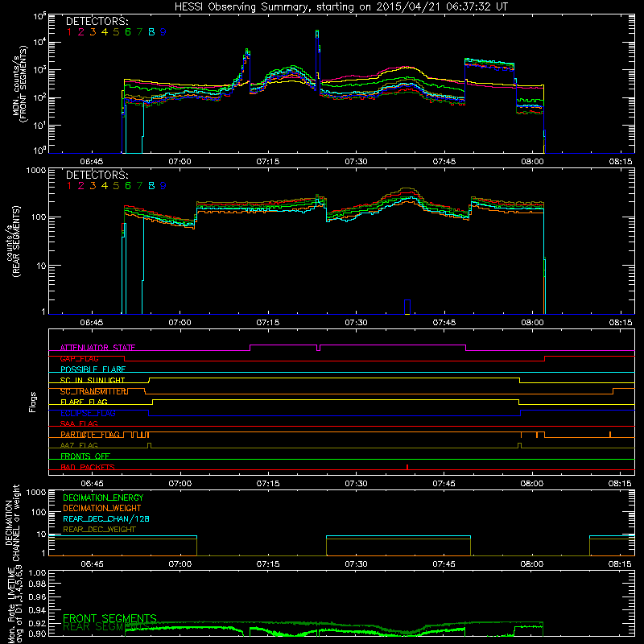644x644 pixels.
Task: Select red detector 1 in rear segments legend
Action: 69,186
